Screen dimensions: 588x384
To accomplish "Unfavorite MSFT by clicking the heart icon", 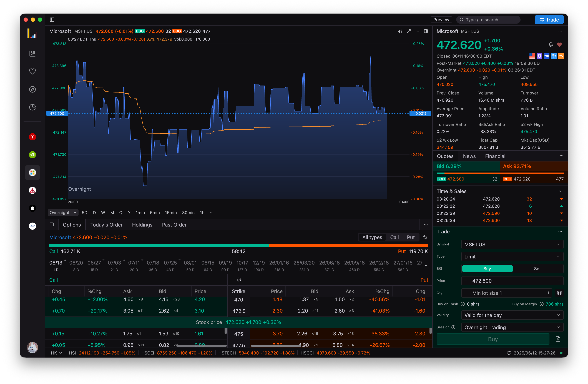I will (560, 45).
